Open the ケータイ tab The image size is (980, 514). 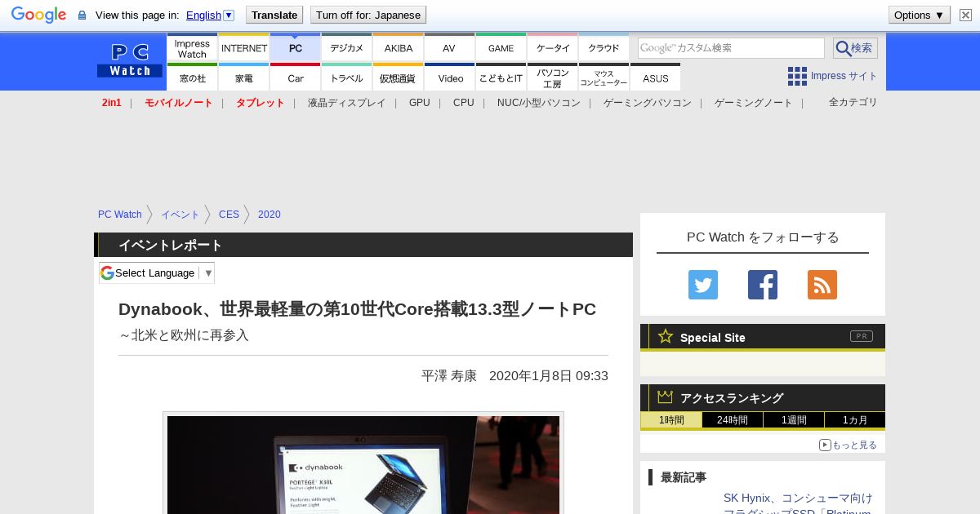point(553,48)
